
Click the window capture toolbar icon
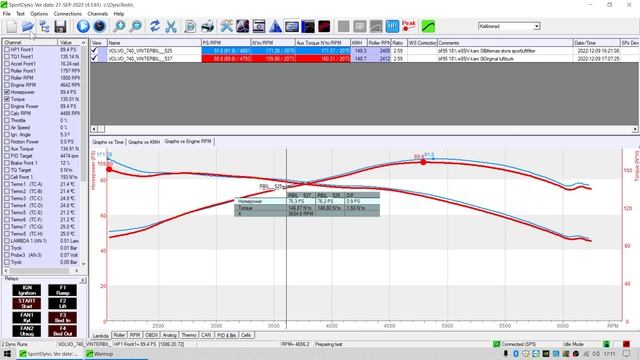(259, 27)
